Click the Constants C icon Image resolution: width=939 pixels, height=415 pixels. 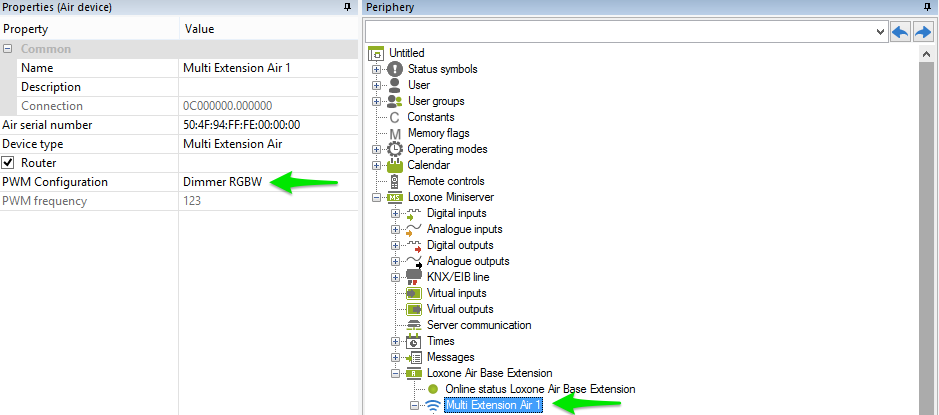coord(394,117)
